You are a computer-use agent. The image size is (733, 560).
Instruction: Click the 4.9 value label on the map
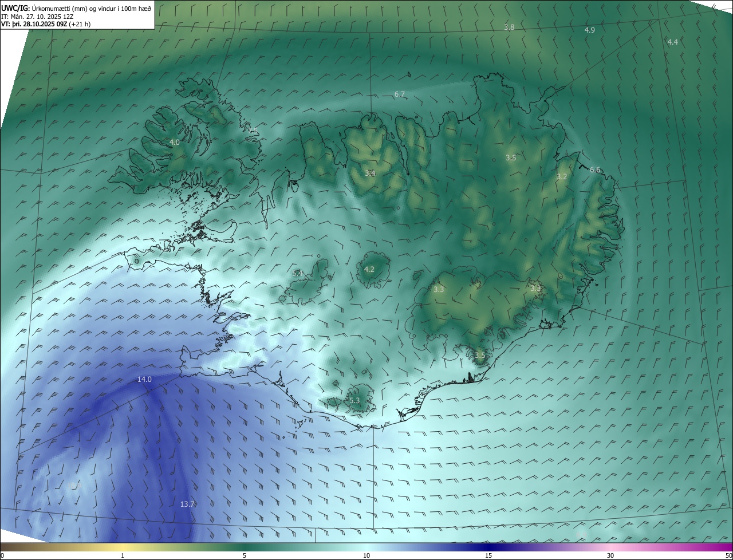590,30
